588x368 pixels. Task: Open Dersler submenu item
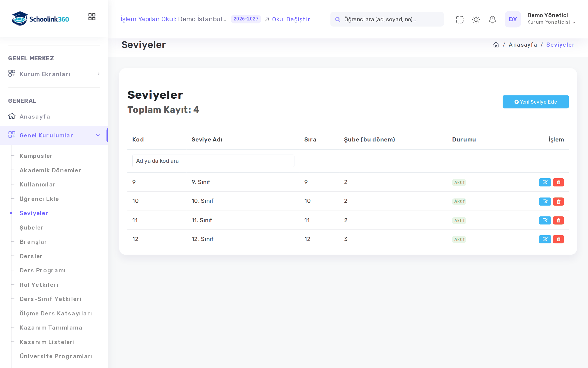tap(31, 256)
